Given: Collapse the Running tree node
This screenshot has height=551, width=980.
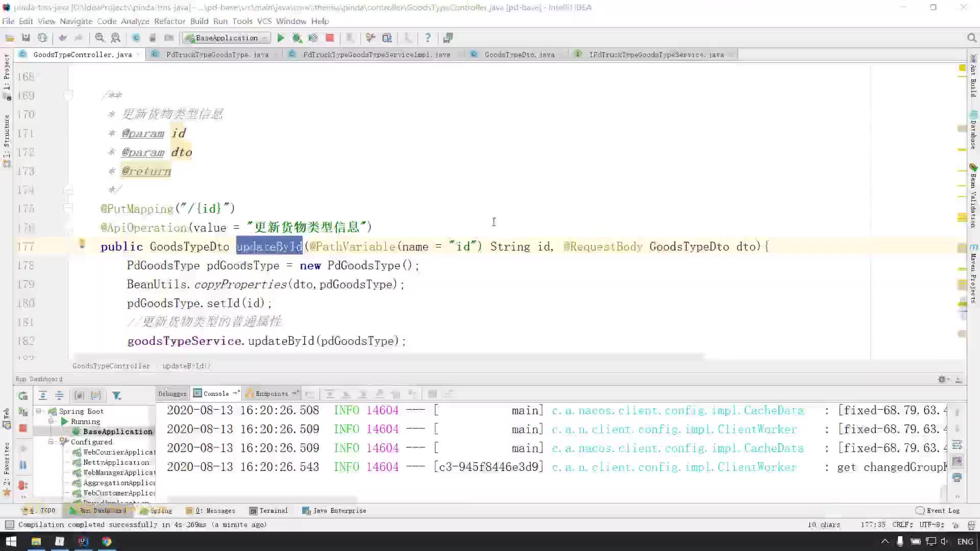Looking at the screenshot, I should [x=51, y=421].
